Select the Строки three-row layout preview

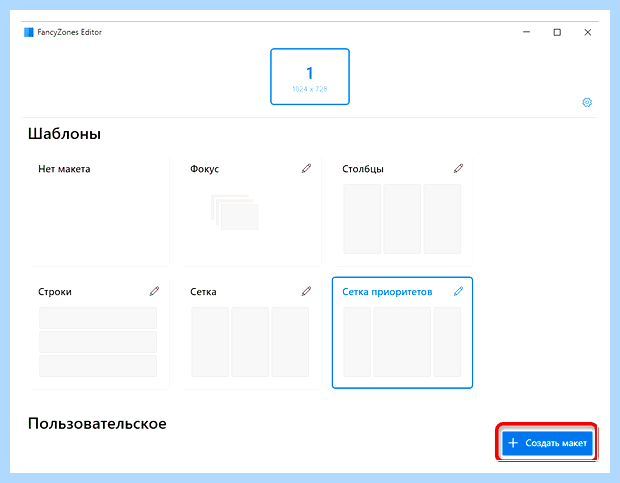[98, 342]
